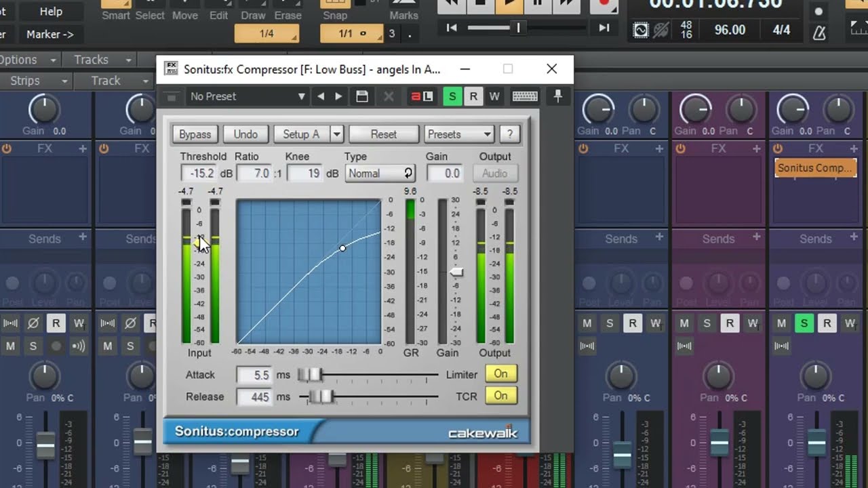868x488 pixels.
Task: Toggle the green Solo button in the plugin header
Action: pos(452,96)
